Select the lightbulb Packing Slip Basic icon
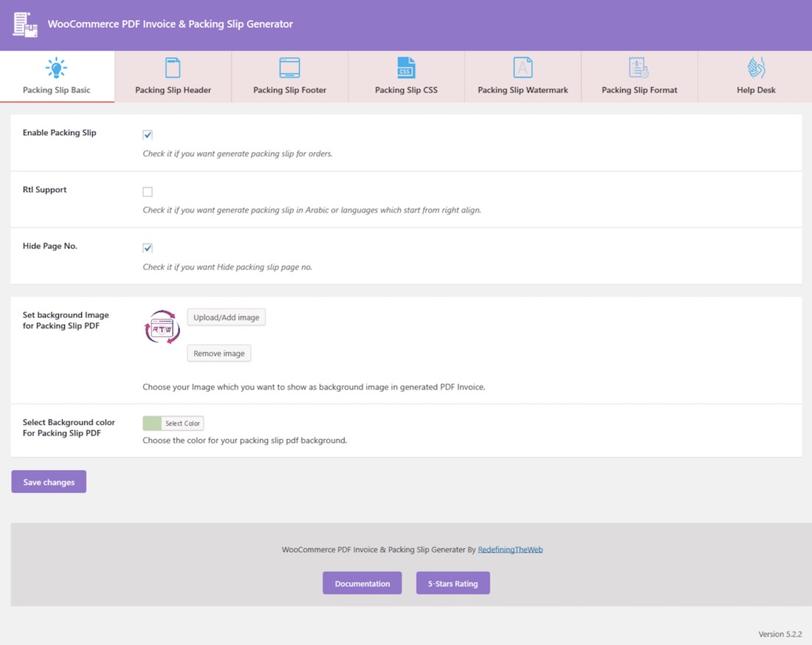This screenshot has height=645, width=812. [x=56, y=68]
